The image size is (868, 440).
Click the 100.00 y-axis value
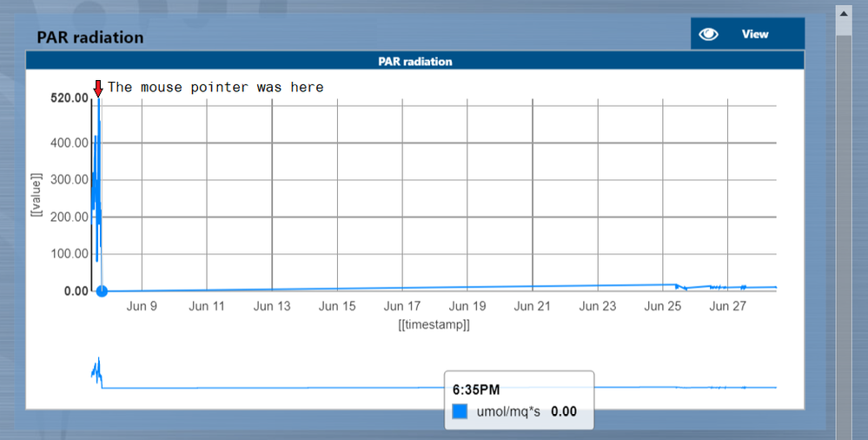pyautogui.click(x=70, y=254)
